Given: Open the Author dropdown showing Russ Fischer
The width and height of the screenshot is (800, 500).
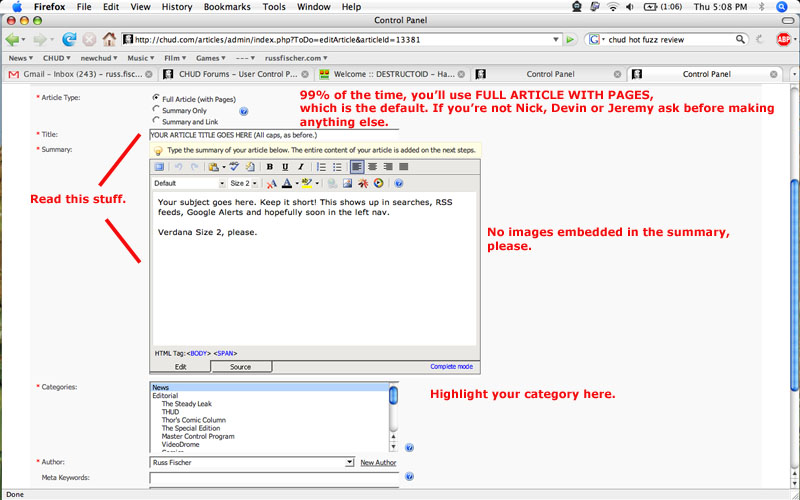Looking at the screenshot, I should point(252,463).
